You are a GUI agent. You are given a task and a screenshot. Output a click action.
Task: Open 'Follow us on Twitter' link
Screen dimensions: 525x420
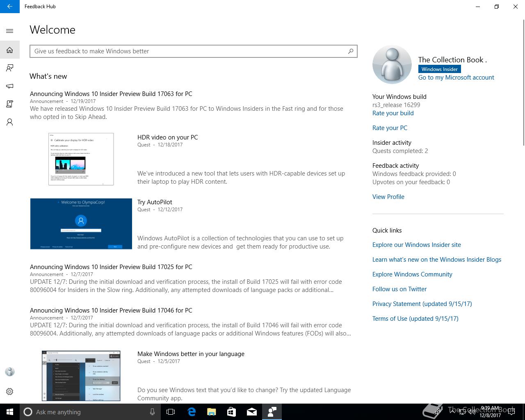tap(399, 289)
